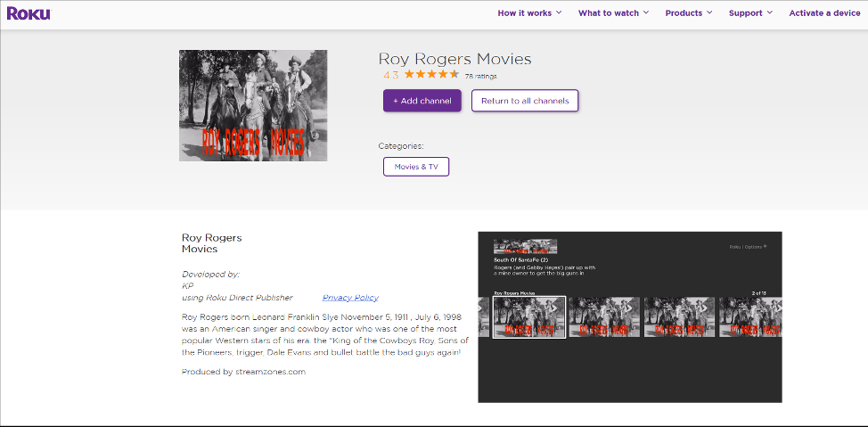
Task: Click the small channel logo in preview
Action: pos(525,246)
